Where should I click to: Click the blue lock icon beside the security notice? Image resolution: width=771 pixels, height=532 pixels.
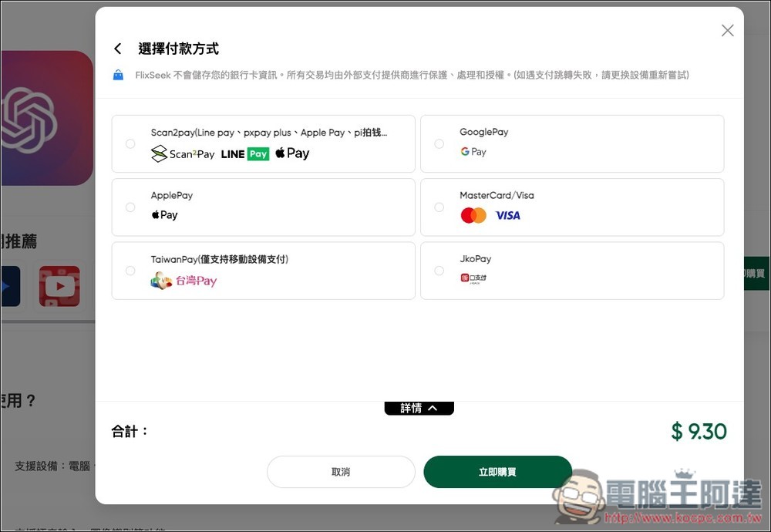point(118,75)
